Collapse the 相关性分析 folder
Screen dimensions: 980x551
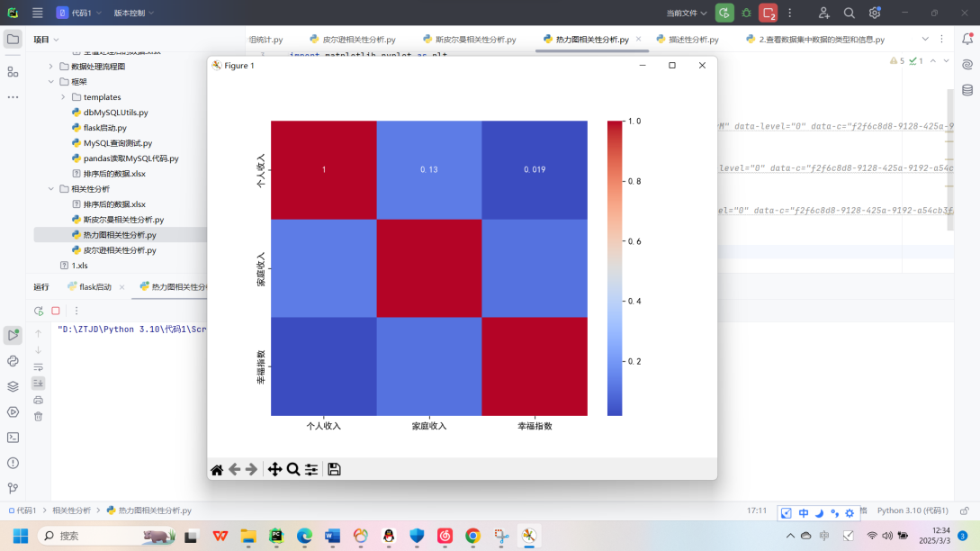[x=51, y=189]
